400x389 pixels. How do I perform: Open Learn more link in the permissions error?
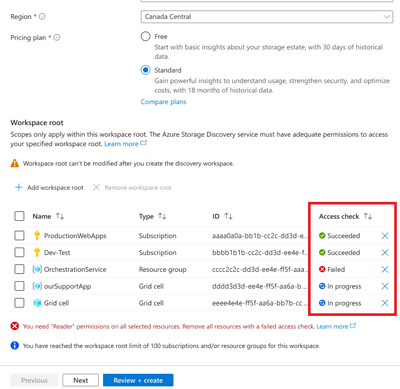336,326
